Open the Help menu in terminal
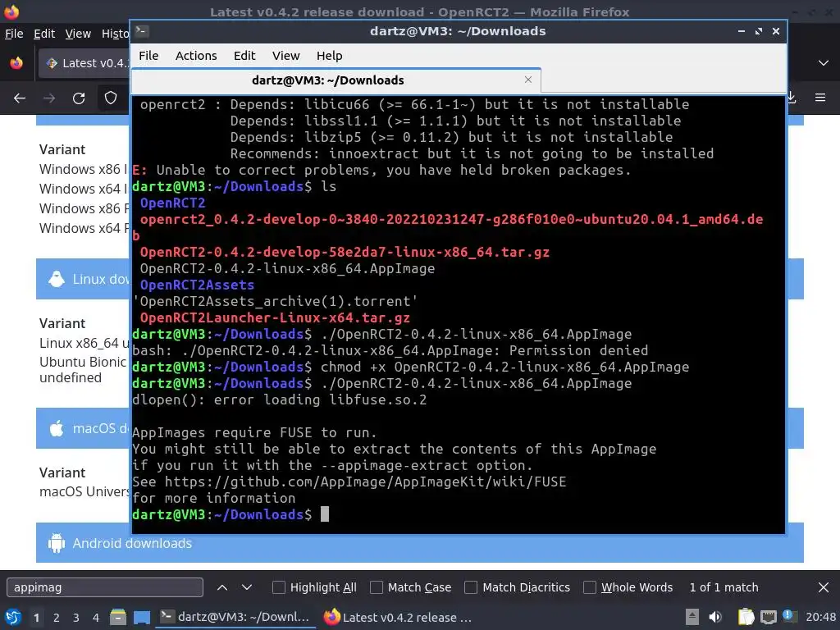Image resolution: width=840 pixels, height=630 pixels. tap(329, 56)
